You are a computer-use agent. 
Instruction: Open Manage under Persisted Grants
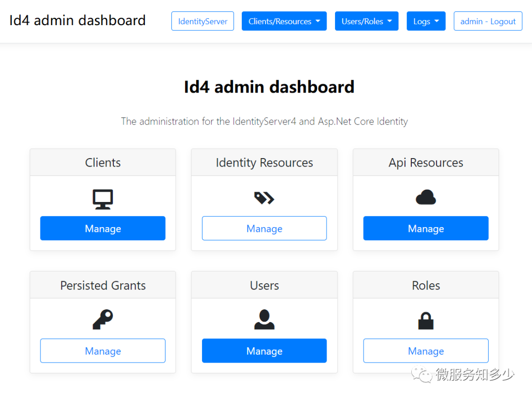click(103, 351)
